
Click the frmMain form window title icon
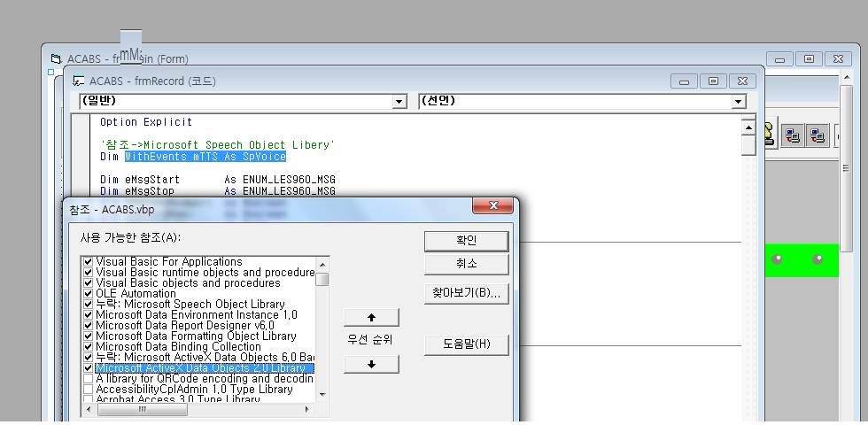tap(56, 58)
